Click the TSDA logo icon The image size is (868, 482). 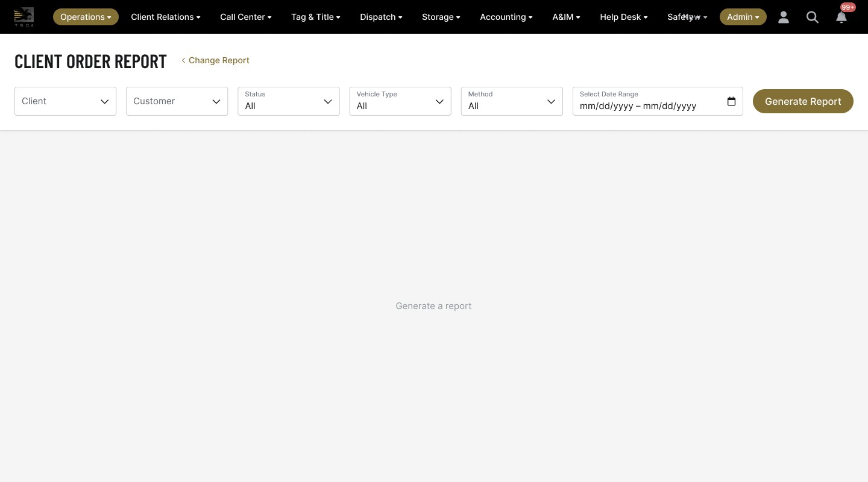click(x=24, y=17)
